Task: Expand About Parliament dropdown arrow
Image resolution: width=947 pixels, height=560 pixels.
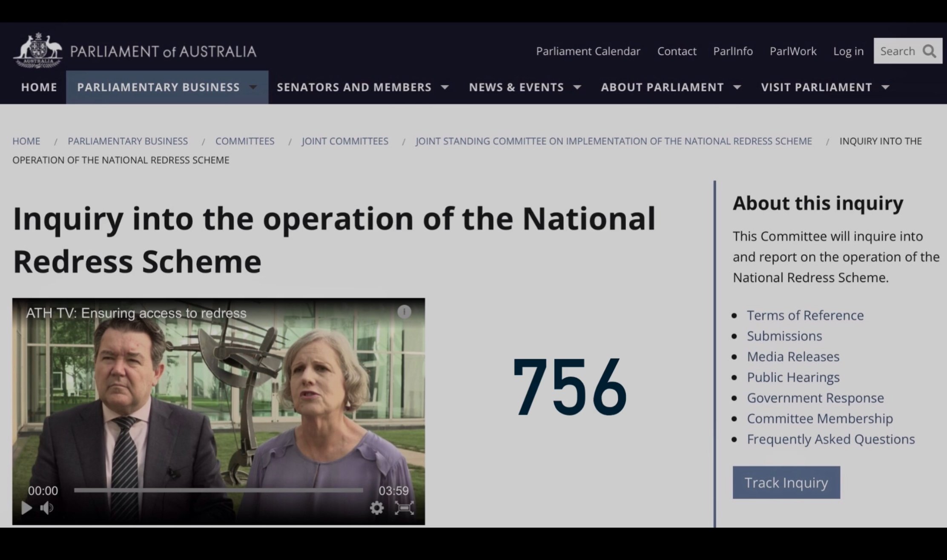Action: 737,87
